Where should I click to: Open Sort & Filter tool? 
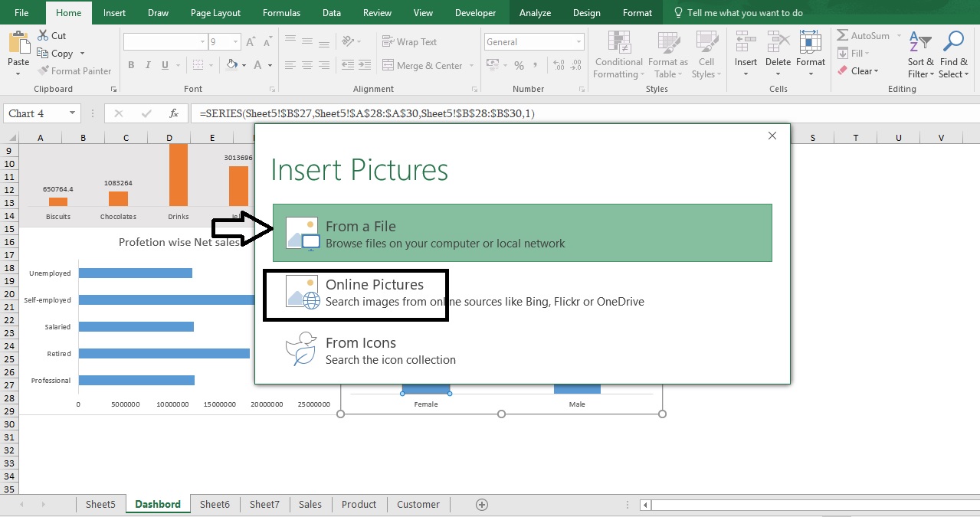920,54
